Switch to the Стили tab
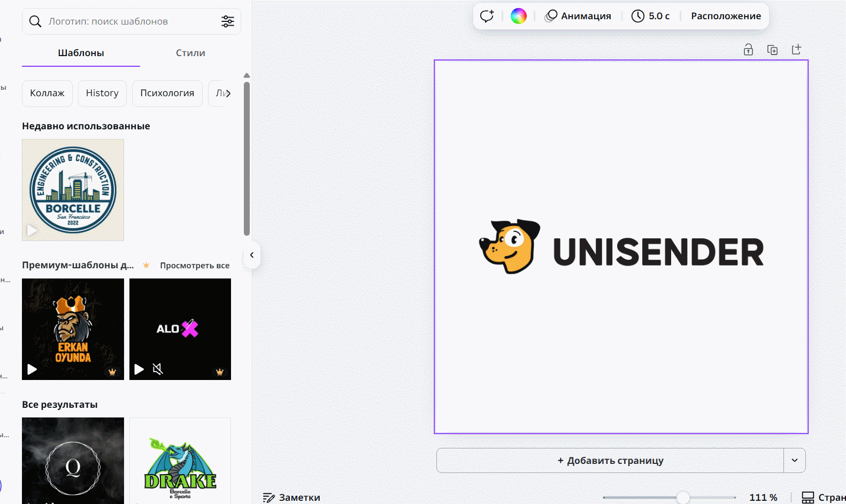Image resolution: width=846 pixels, height=504 pixels. point(190,53)
